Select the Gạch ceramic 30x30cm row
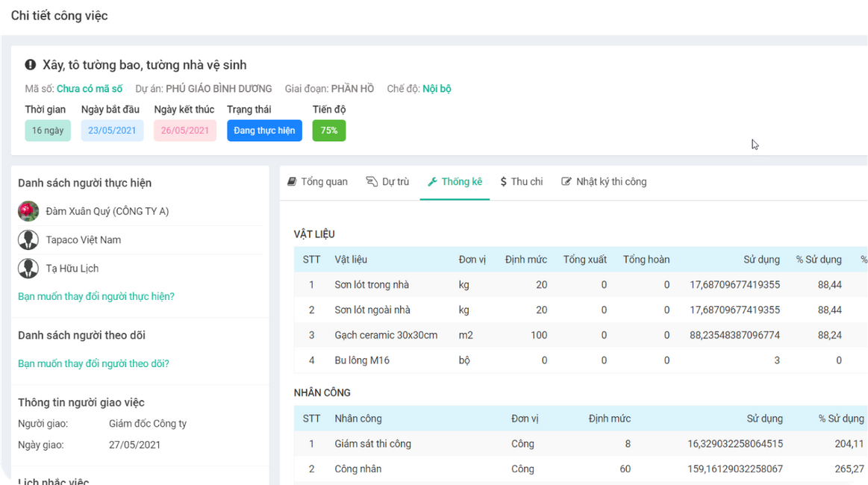Image resolution: width=868 pixels, height=485 pixels. tap(386, 335)
